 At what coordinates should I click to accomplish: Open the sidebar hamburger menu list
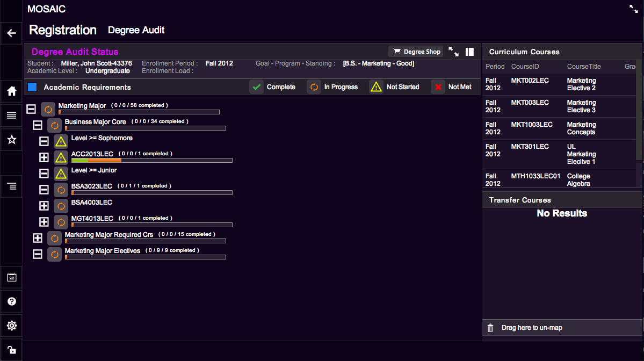[x=11, y=115]
